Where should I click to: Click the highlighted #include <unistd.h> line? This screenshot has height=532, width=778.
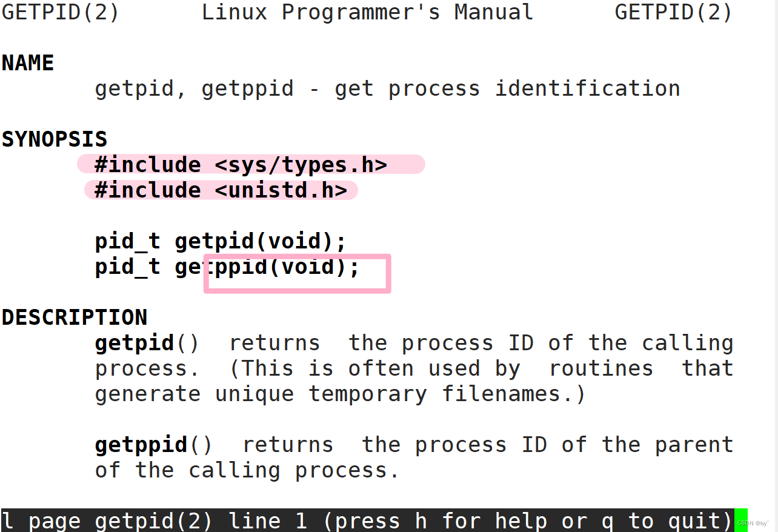(x=221, y=190)
